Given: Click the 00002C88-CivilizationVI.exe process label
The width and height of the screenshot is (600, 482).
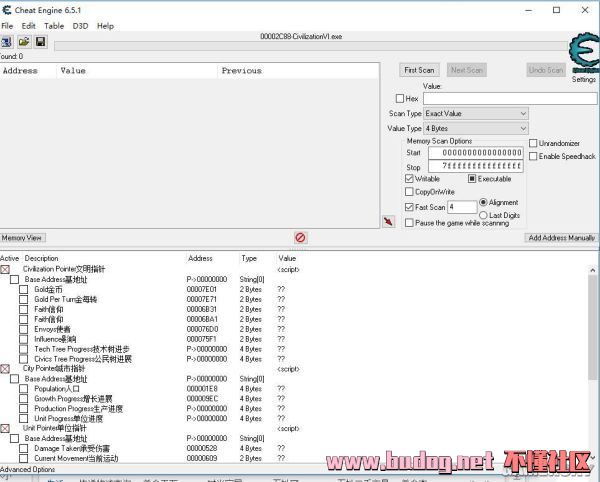Looking at the screenshot, I should pos(301,37).
